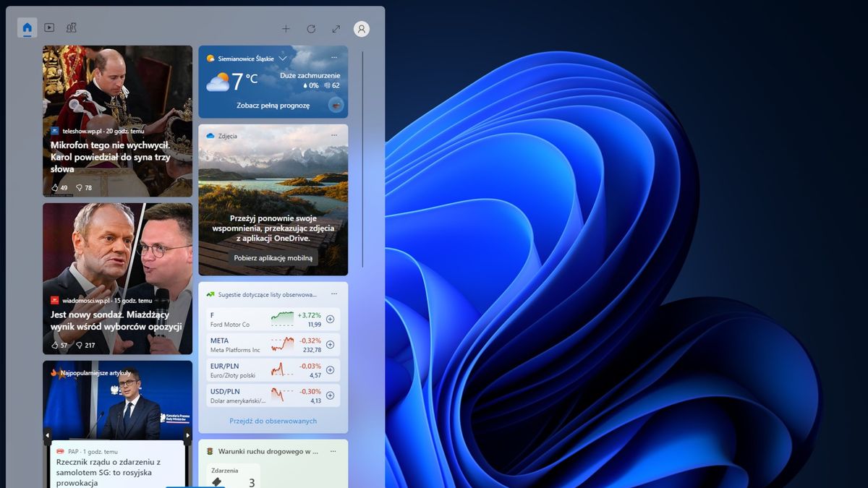Add a widget with the plus icon
Screen dimensions: 868x488
click(286, 29)
